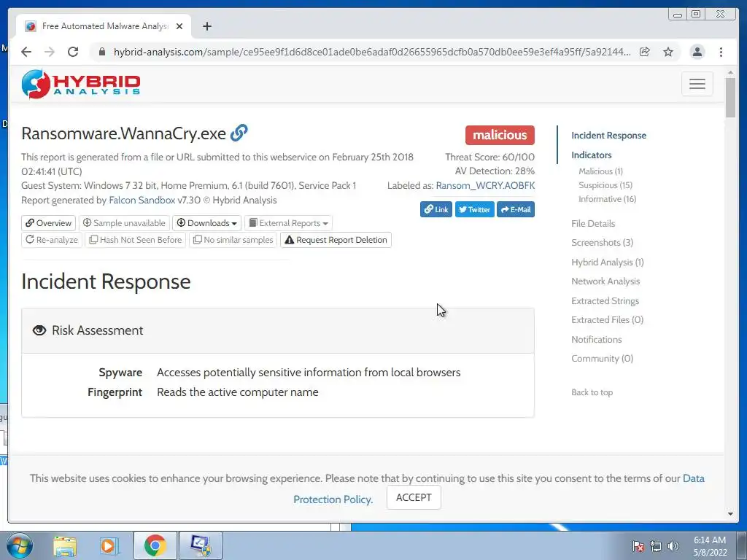Viewport: 747px width, 560px height.
Task: Go back with the browser back arrow
Action: click(26, 52)
